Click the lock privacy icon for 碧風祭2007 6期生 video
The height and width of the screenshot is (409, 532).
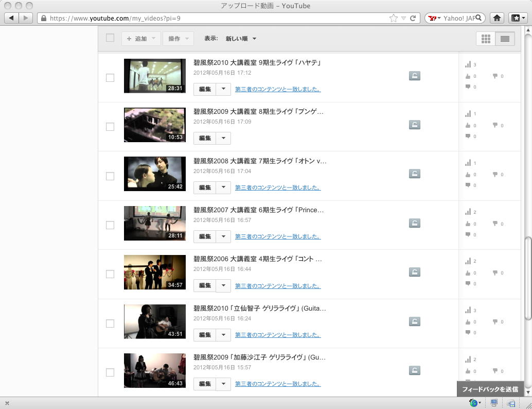[x=414, y=223]
